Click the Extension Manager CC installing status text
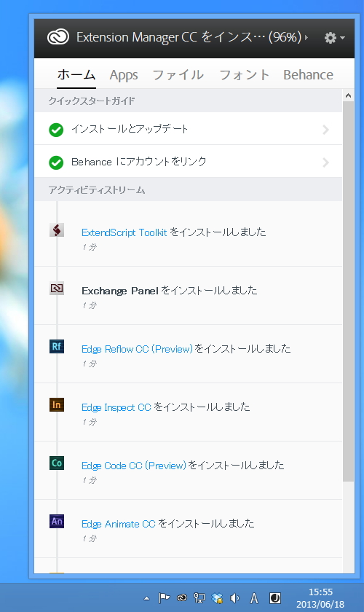Viewport: 364px width, 612px height. 189,37
